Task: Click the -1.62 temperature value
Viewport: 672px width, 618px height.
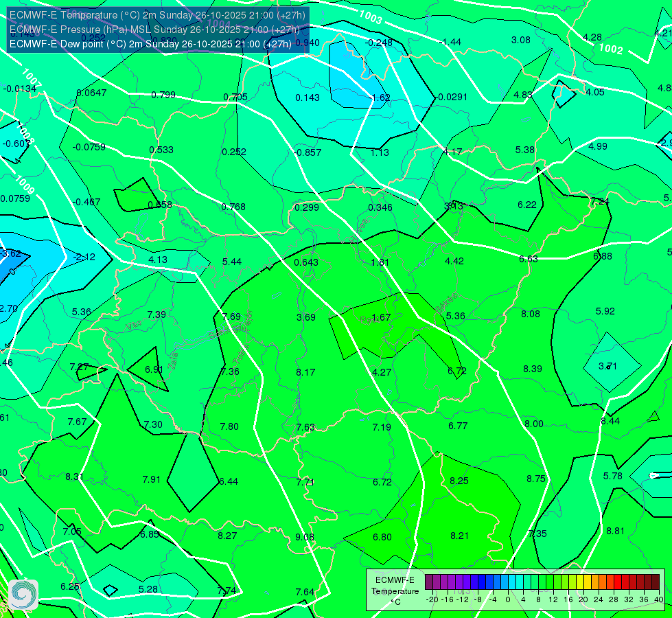Action: tap(380, 98)
